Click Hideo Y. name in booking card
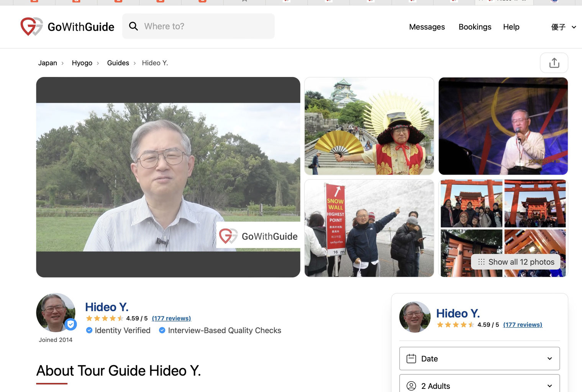Image resolution: width=582 pixels, height=392 pixels. point(458,314)
